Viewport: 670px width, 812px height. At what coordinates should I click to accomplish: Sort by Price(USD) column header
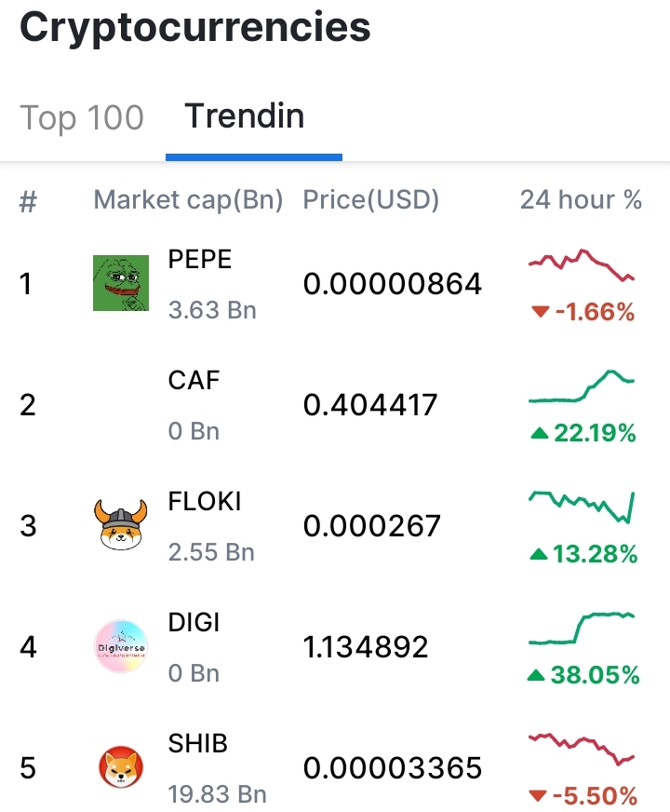[x=371, y=199]
